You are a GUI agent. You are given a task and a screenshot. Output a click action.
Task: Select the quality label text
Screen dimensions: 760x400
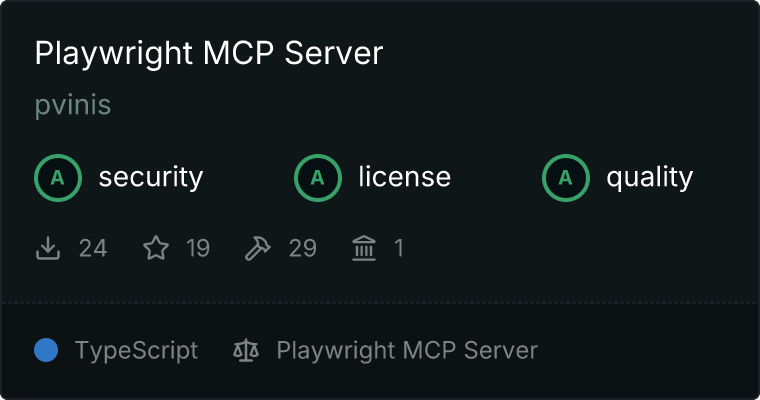(649, 178)
